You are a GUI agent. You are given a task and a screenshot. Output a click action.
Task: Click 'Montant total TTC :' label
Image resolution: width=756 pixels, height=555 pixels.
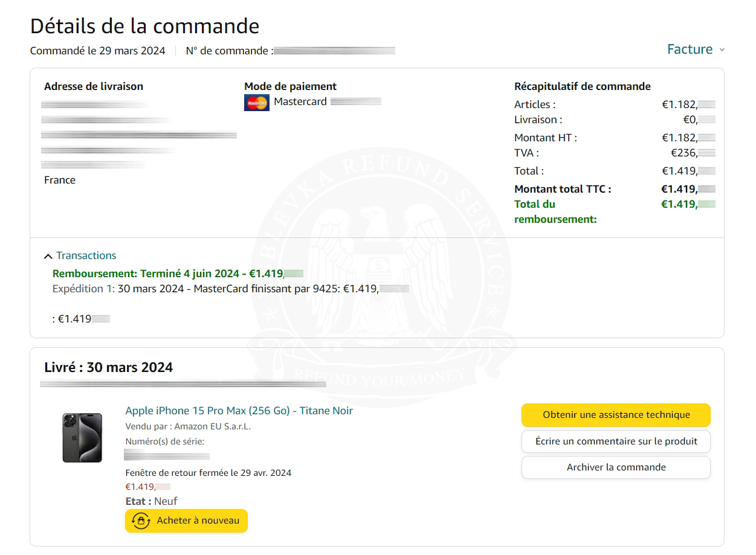(x=563, y=189)
